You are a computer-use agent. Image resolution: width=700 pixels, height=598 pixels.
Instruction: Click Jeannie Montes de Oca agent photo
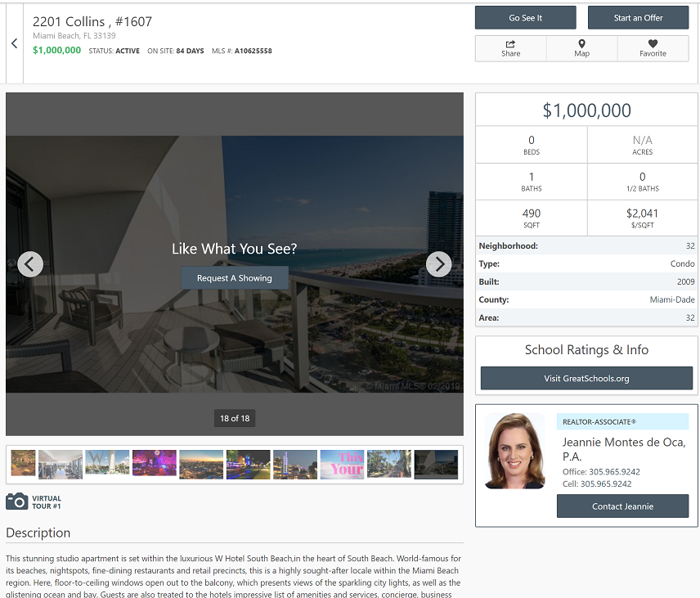(x=514, y=451)
